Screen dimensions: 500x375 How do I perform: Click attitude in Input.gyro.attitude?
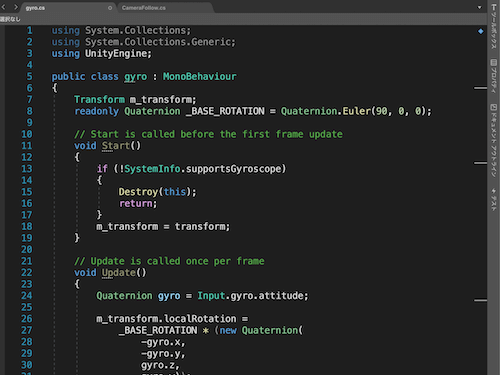tap(281, 296)
